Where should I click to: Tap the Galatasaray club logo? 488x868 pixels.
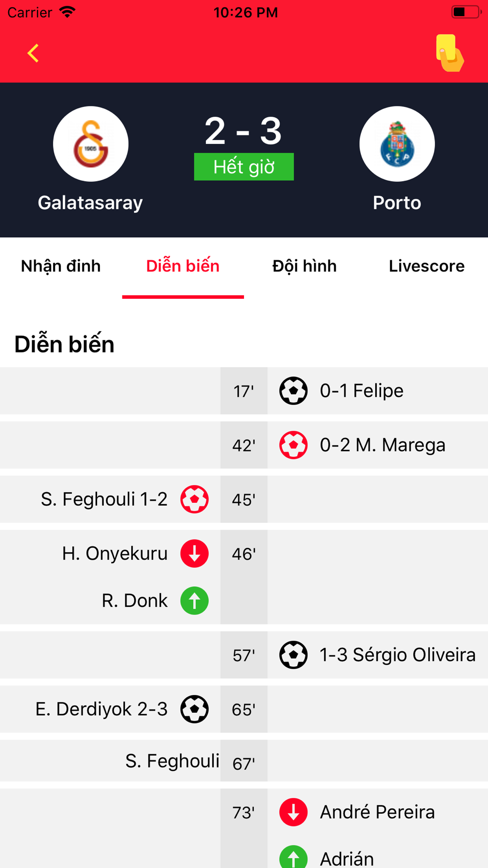point(91,144)
